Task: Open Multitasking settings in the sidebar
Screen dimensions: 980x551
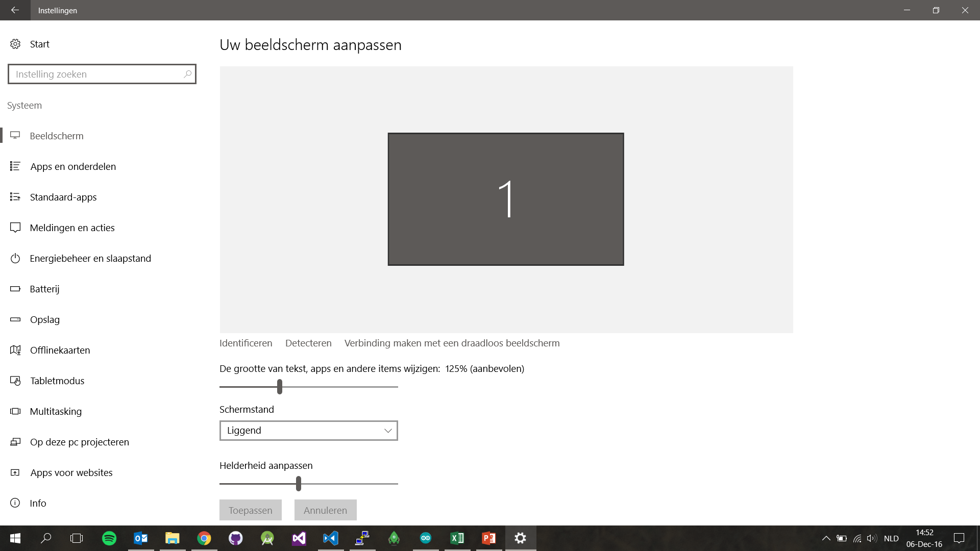Action: tap(56, 411)
